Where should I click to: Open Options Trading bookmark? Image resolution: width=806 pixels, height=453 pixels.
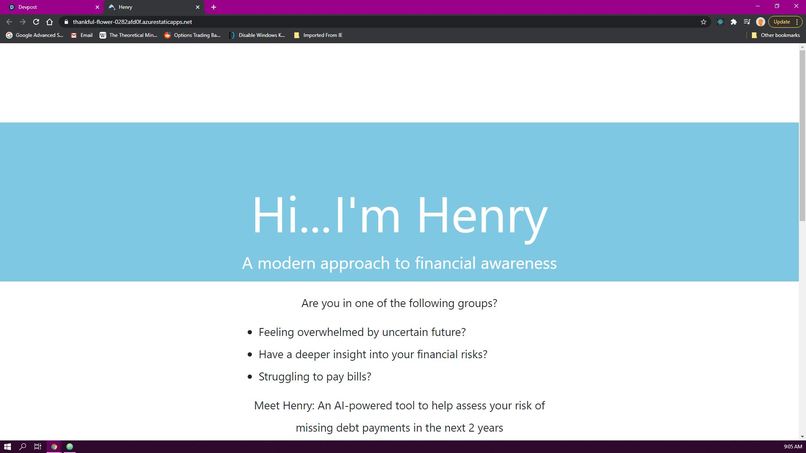click(x=192, y=35)
